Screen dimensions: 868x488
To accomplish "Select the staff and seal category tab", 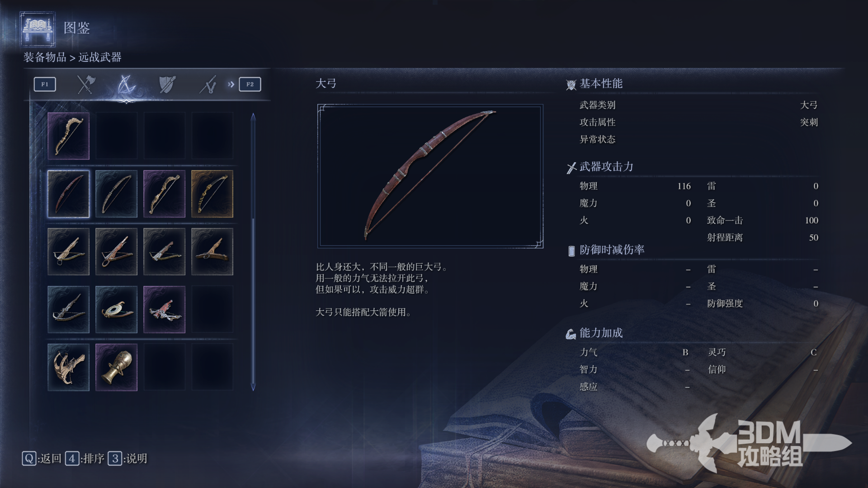I will 208,84.
